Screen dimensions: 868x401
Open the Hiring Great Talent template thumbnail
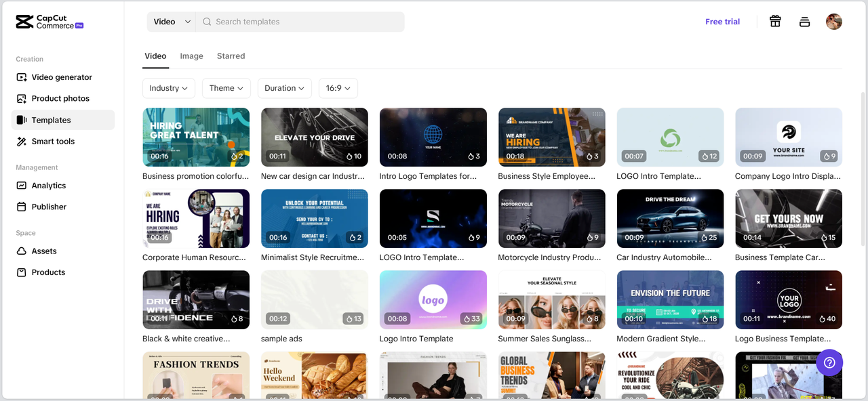pos(196,138)
